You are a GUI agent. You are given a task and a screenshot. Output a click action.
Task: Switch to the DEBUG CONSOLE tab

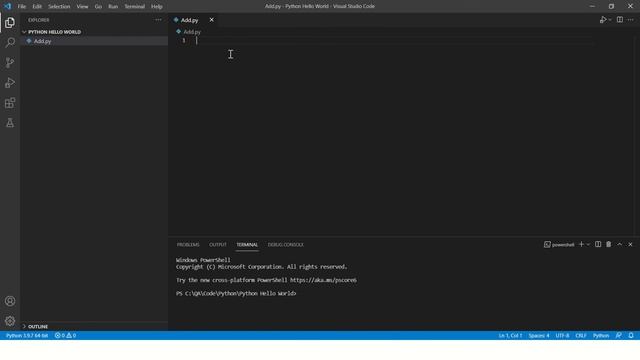(286, 245)
